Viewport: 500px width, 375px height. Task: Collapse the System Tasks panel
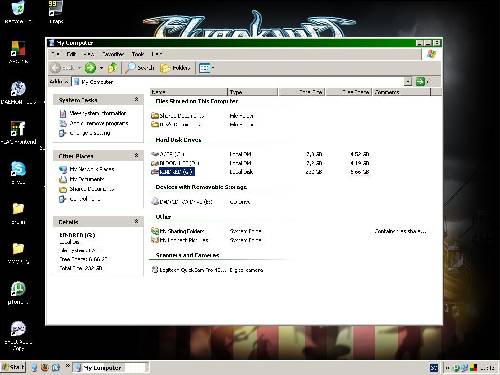tap(136, 99)
